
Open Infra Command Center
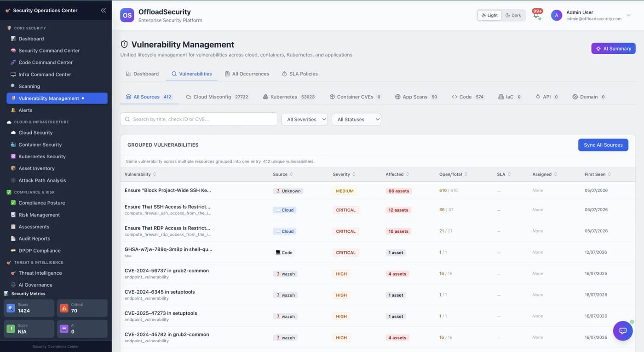45,75
